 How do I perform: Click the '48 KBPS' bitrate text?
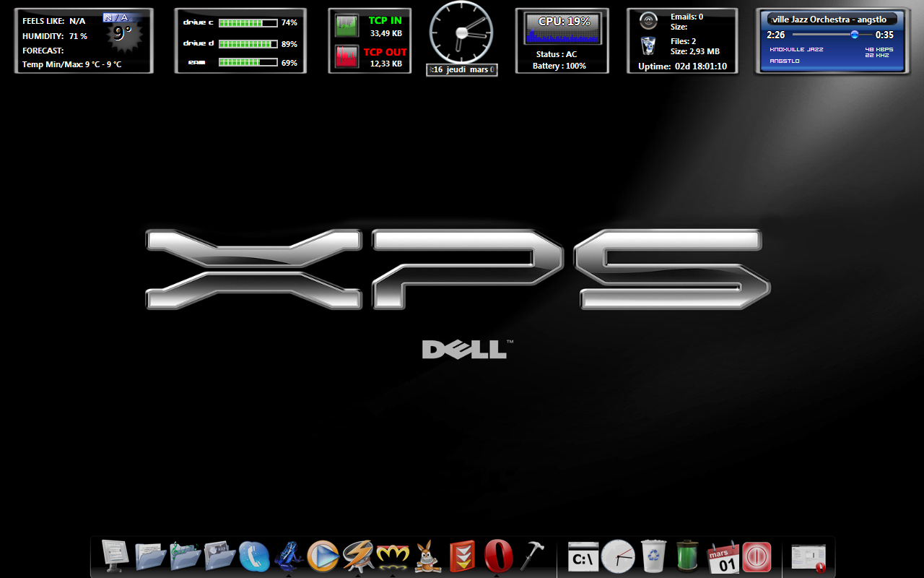(879, 49)
